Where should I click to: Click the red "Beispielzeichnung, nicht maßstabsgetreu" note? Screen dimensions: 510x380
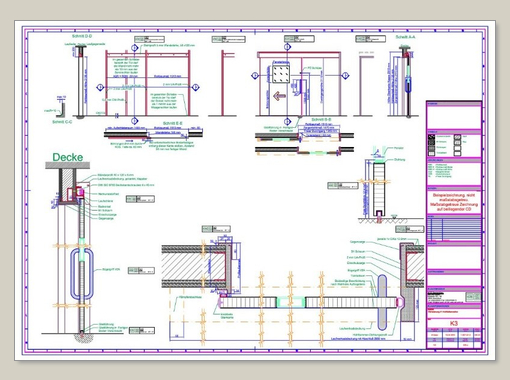(454, 202)
